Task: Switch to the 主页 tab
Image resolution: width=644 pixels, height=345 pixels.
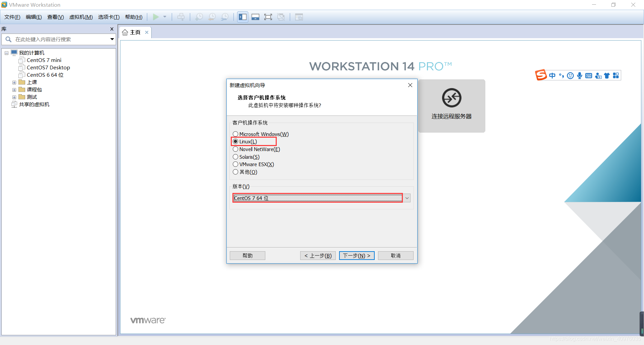Action: tap(135, 32)
